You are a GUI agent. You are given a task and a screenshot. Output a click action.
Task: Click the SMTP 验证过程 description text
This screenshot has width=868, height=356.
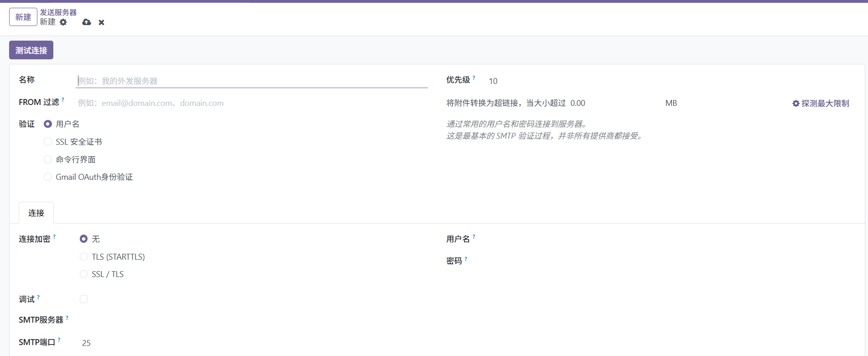(544, 136)
